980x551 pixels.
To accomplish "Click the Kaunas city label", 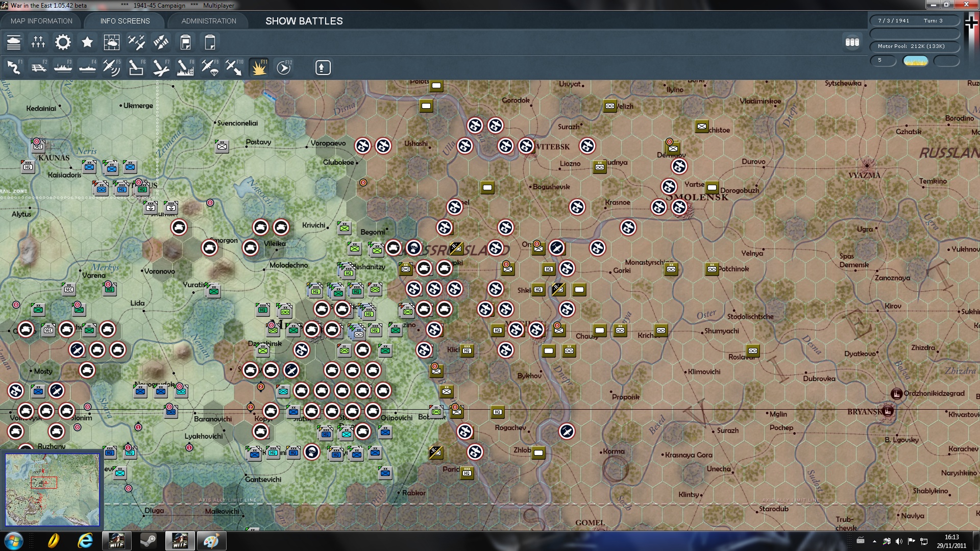I will (x=54, y=158).
